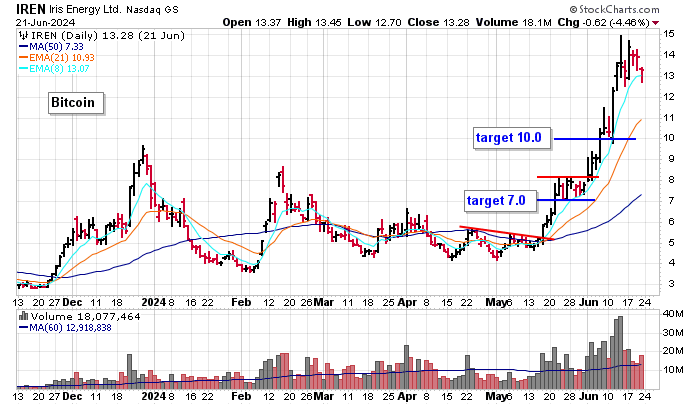
Task: Click the 'Mar' label on upper date axis
Action: point(324,302)
